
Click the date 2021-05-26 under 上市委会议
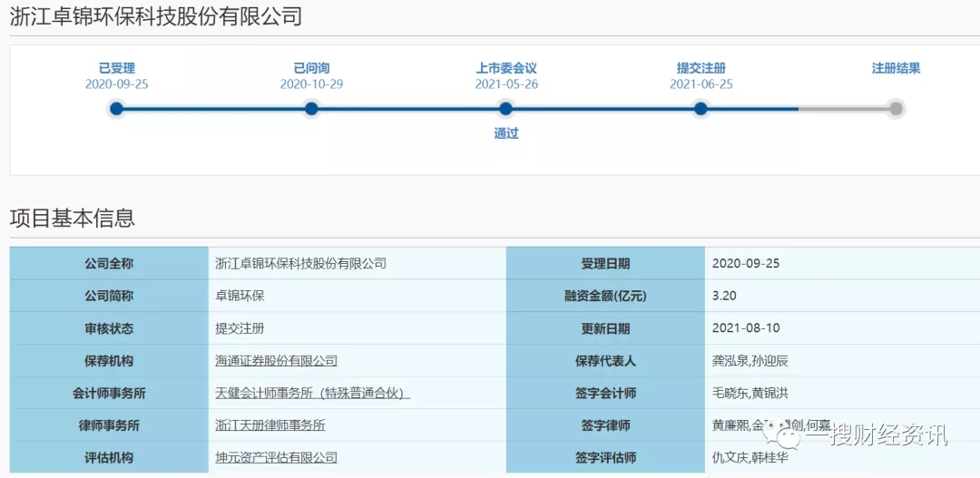(506, 84)
